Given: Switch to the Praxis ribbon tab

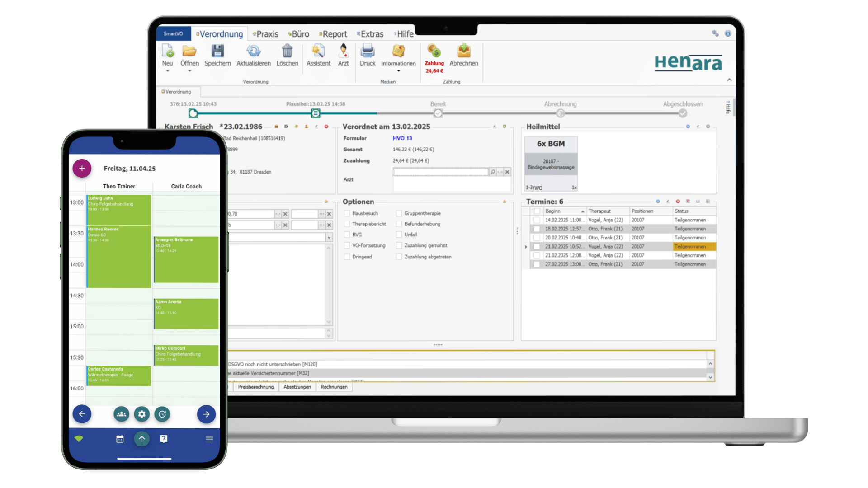Looking at the screenshot, I should [266, 33].
